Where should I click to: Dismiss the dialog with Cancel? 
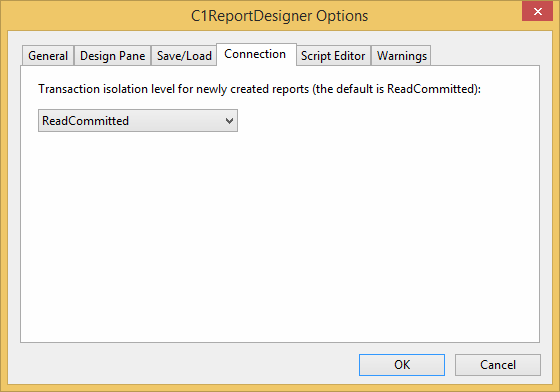[498, 365]
